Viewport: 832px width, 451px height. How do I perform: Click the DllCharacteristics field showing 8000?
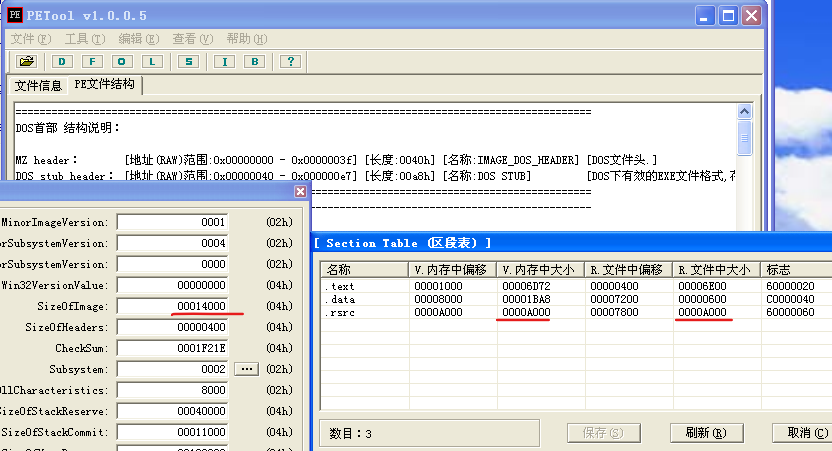172,390
